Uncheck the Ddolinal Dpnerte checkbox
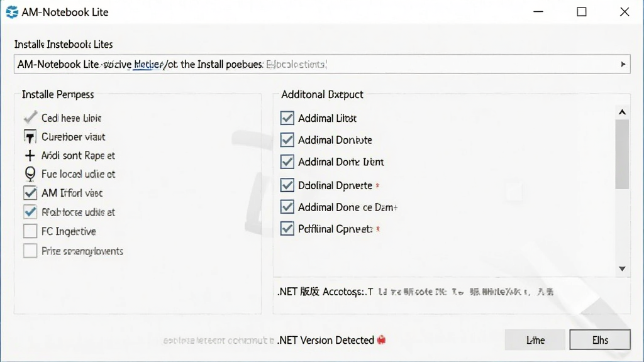The image size is (644, 362). coord(287,185)
